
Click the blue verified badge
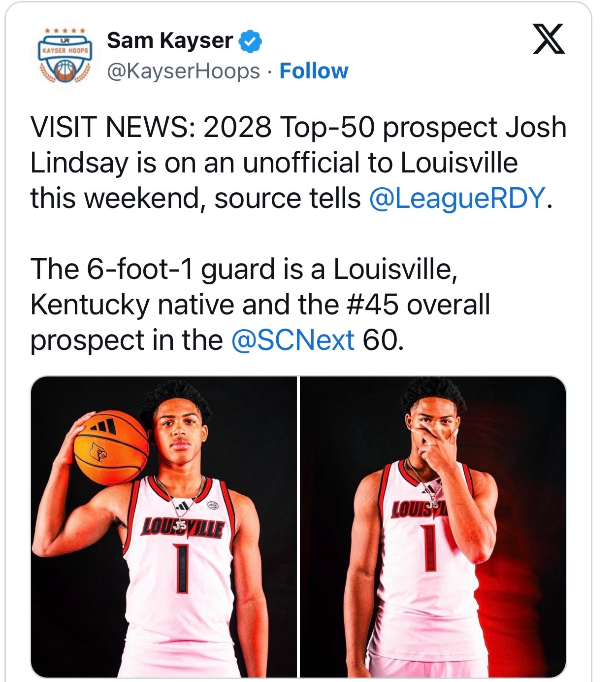click(x=250, y=41)
